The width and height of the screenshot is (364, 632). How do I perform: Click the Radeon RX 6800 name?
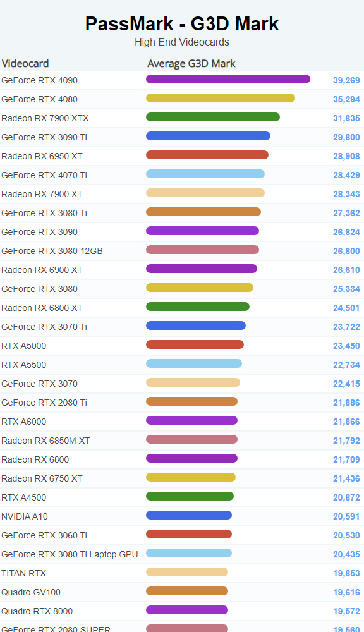click(x=35, y=459)
